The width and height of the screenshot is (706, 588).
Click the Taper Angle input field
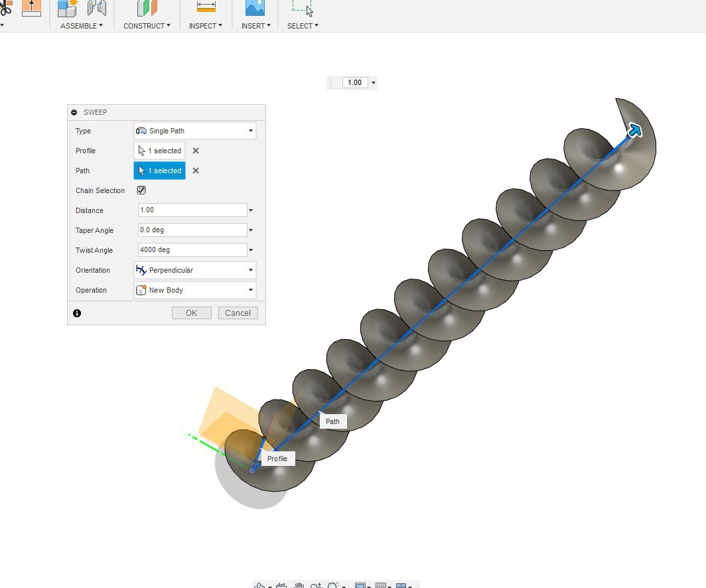coord(192,230)
